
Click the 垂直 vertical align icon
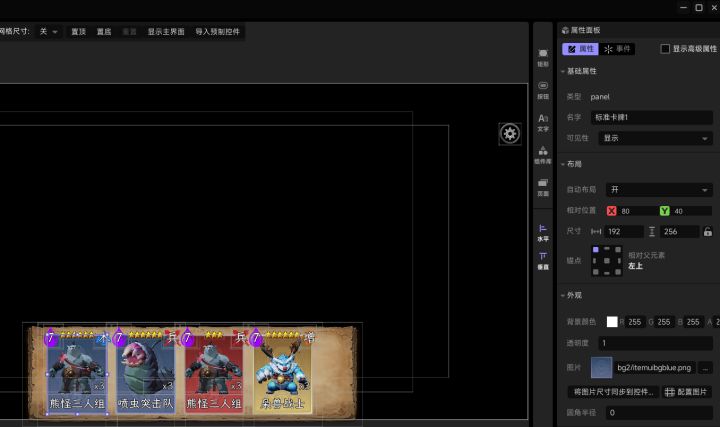click(543, 260)
